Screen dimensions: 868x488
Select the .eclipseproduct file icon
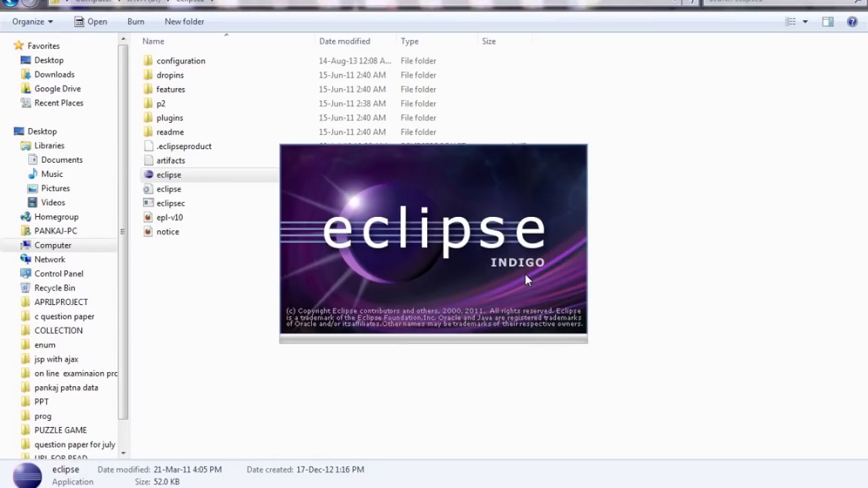[x=149, y=146]
